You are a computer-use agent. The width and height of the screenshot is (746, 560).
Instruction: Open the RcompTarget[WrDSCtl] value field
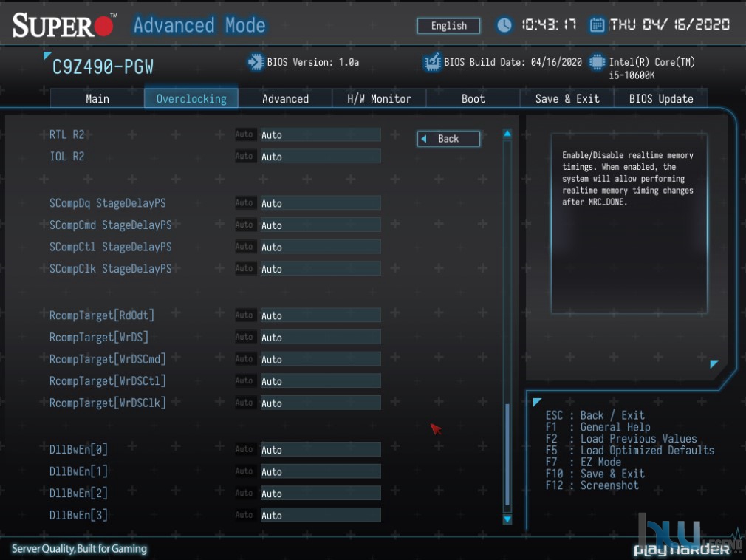click(321, 381)
